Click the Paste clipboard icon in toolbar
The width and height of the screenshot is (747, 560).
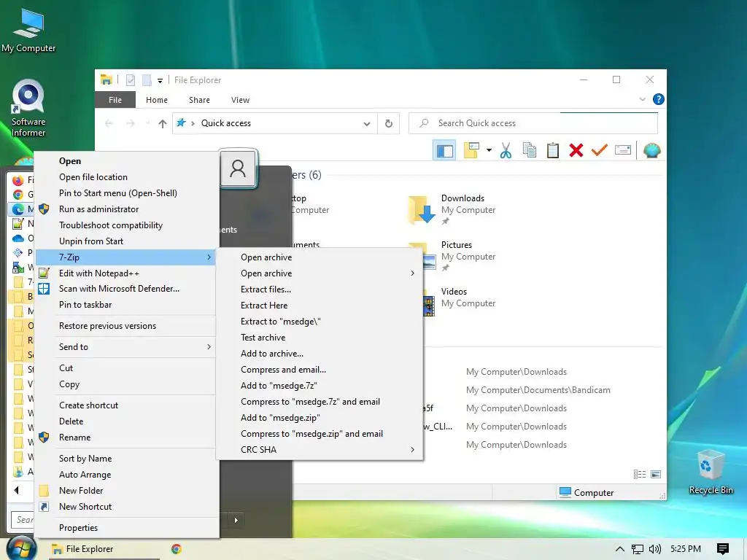click(553, 150)
